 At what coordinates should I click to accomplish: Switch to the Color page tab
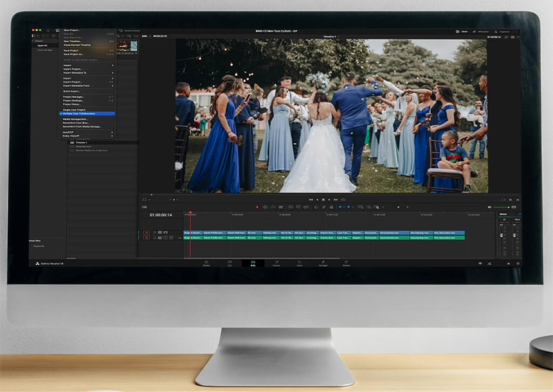click(300, 263)
